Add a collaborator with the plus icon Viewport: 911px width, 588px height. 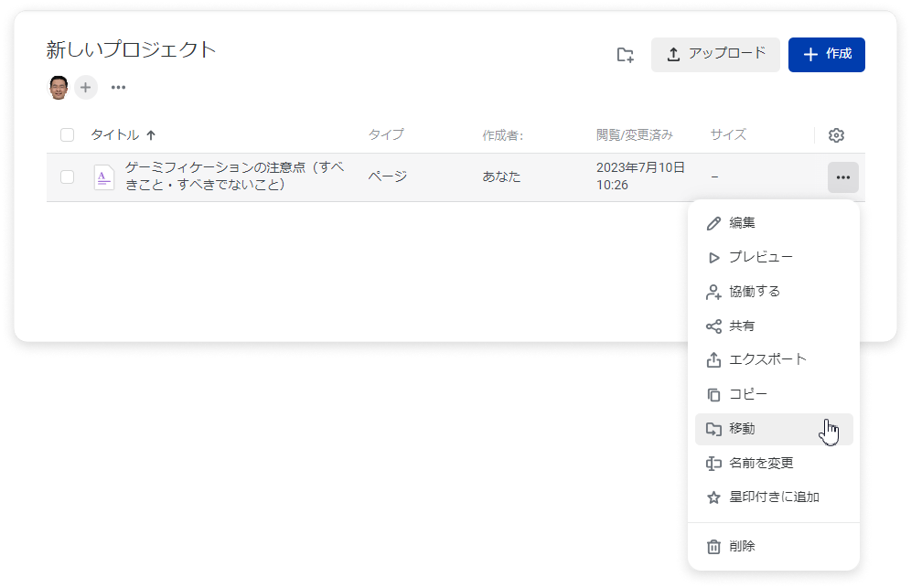click(85, 88)
